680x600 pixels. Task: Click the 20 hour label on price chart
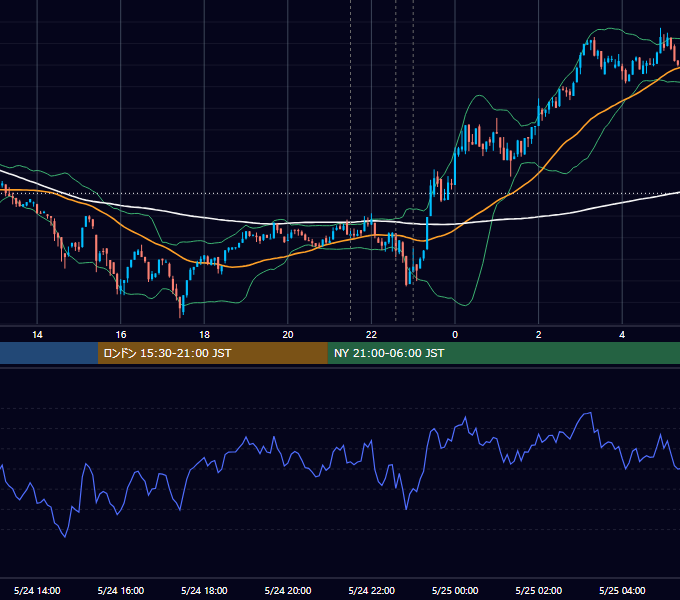click(x=288, y=335)
